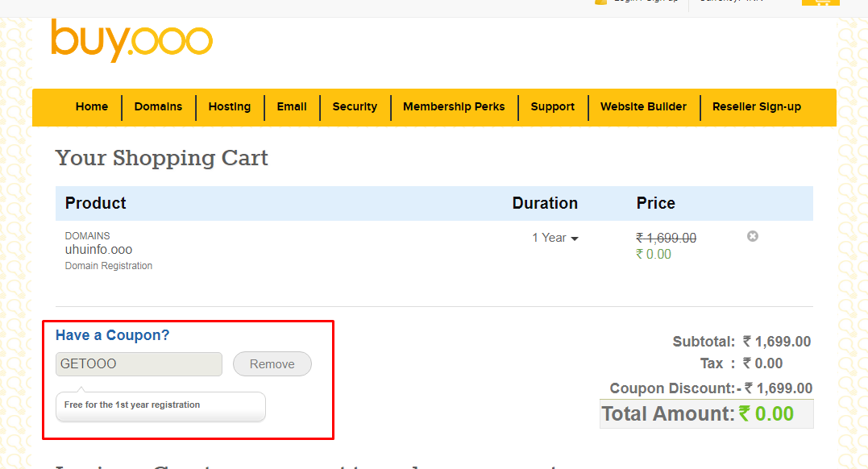Visit Membership Perks

454,107
